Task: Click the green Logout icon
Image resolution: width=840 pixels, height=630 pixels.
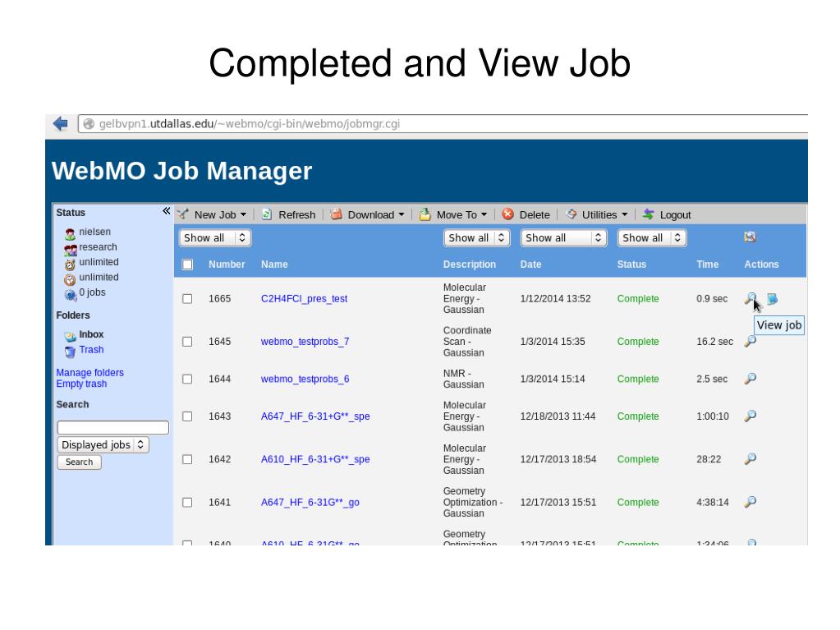Action: [648, 214]
